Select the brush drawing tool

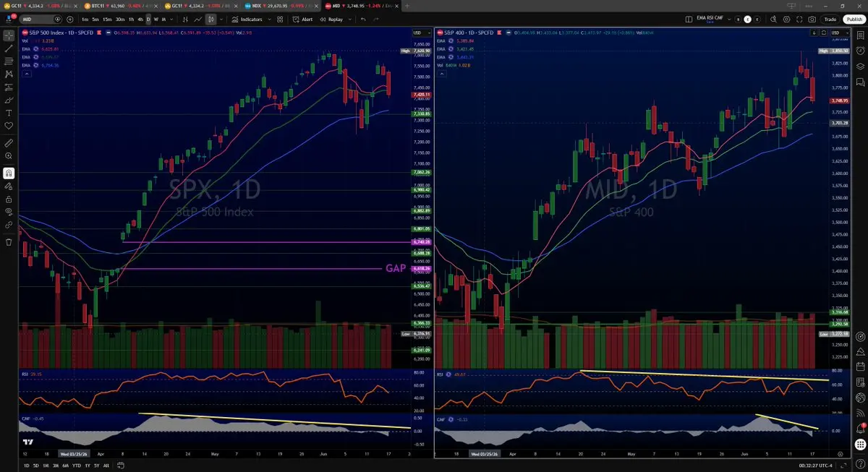(9, 100)
